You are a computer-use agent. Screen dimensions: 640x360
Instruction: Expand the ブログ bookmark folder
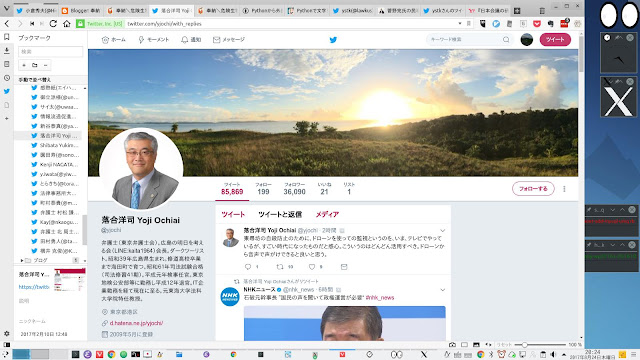coord(22,260)
